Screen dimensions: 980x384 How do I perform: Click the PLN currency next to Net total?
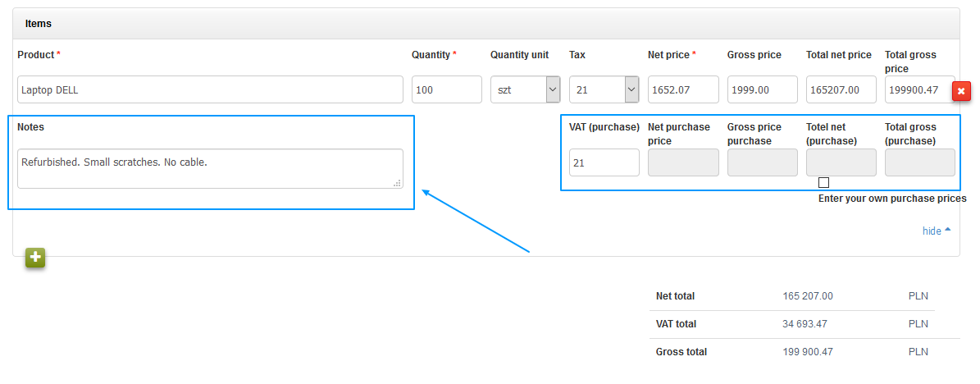click(918, 296)
